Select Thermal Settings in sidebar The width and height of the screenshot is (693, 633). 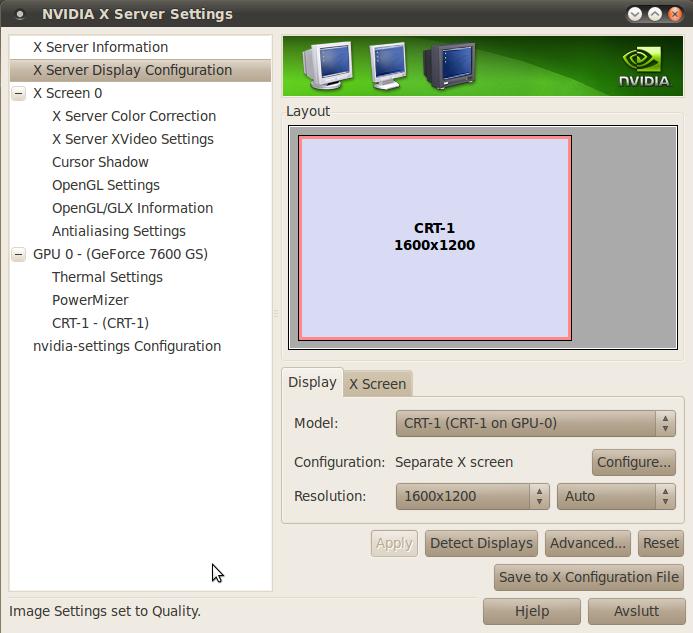pyautogui.click(x=107, y=277)
